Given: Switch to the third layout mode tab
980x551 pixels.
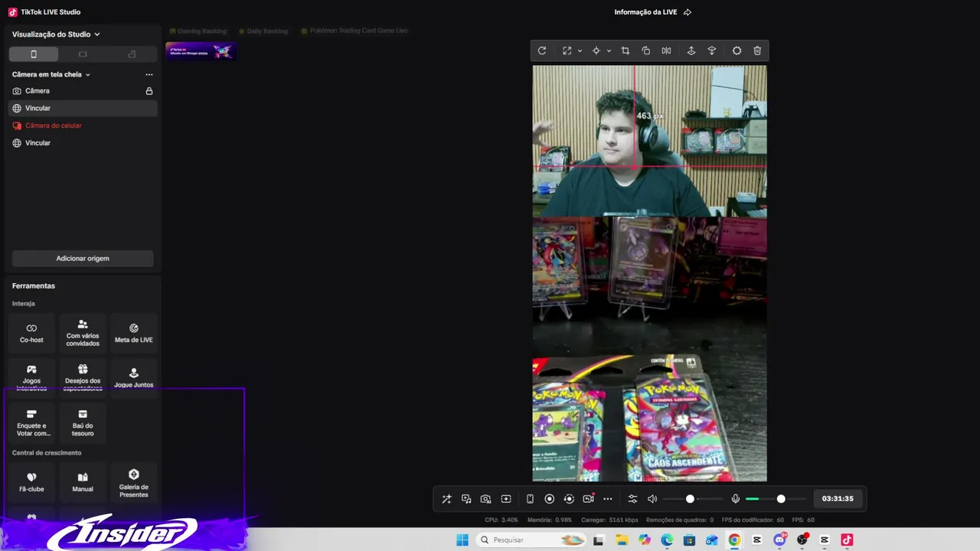Looking at the screenshot, I should (x=132, y=54).
